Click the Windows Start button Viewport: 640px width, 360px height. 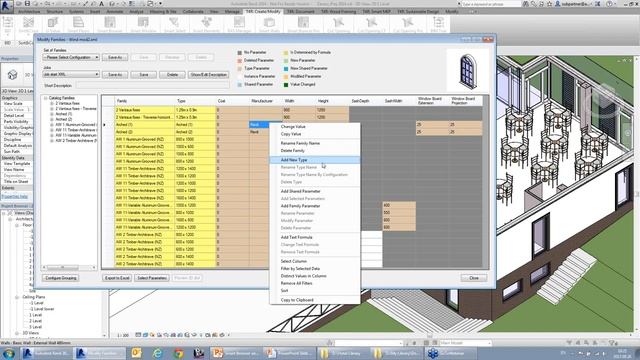point(8,353)
